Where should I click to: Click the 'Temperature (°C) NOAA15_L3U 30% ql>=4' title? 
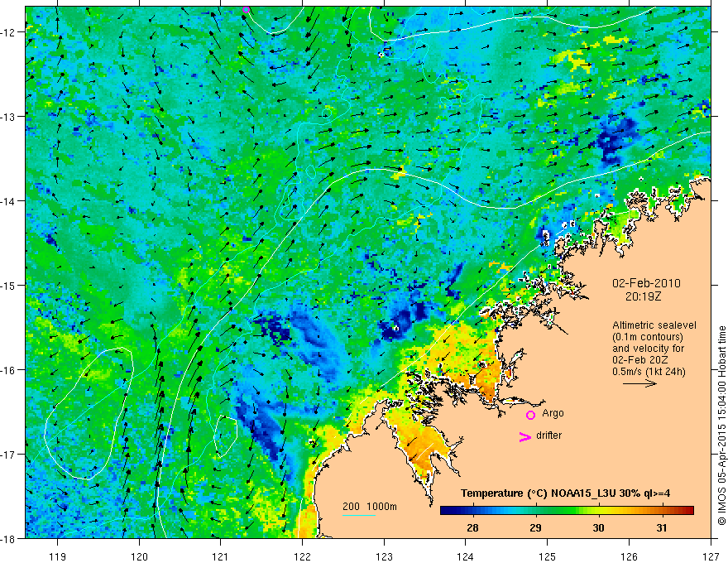[565, 493]
